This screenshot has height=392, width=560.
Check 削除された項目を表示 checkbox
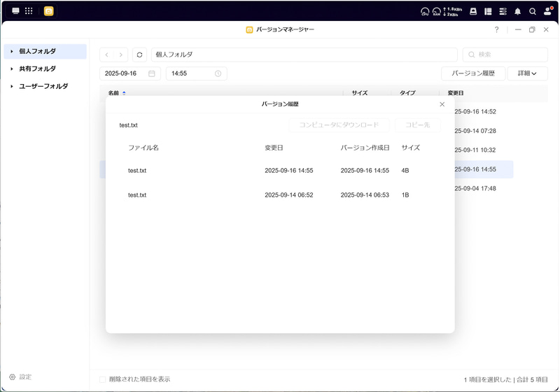(102, 379)
